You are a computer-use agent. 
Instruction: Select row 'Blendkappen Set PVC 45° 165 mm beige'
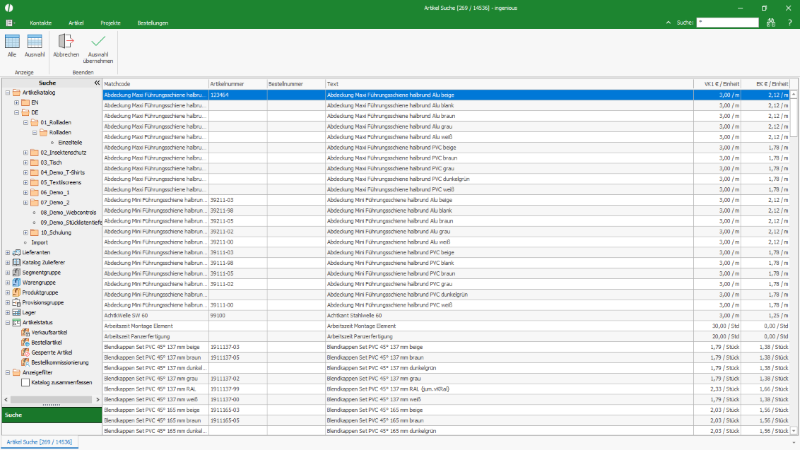446,410
